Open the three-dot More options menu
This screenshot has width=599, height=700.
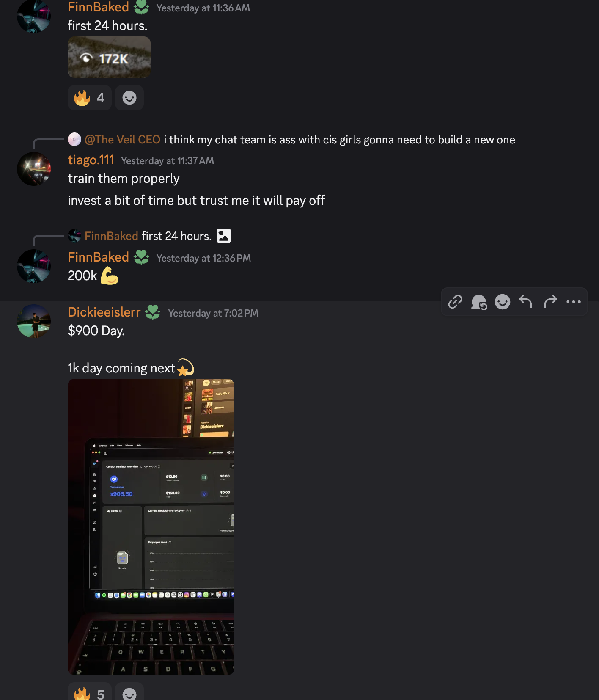[x=574, y=302]
